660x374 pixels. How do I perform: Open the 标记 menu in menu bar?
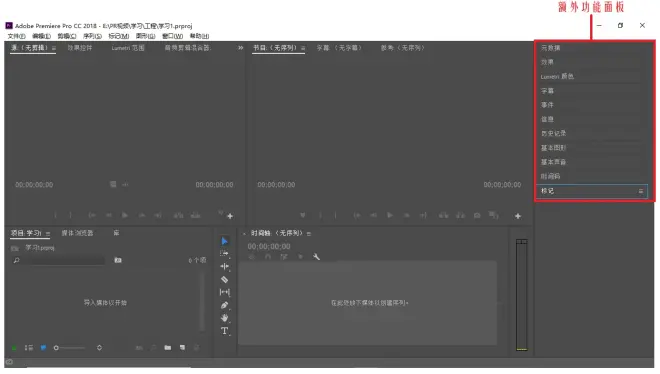[119, 36]
